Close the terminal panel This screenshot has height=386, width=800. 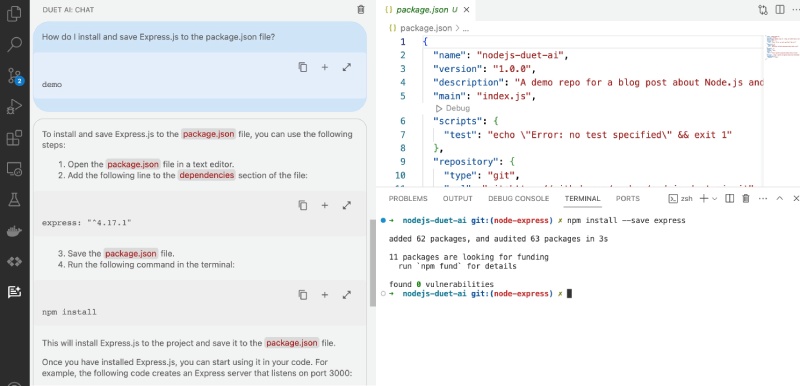(795, 198)
